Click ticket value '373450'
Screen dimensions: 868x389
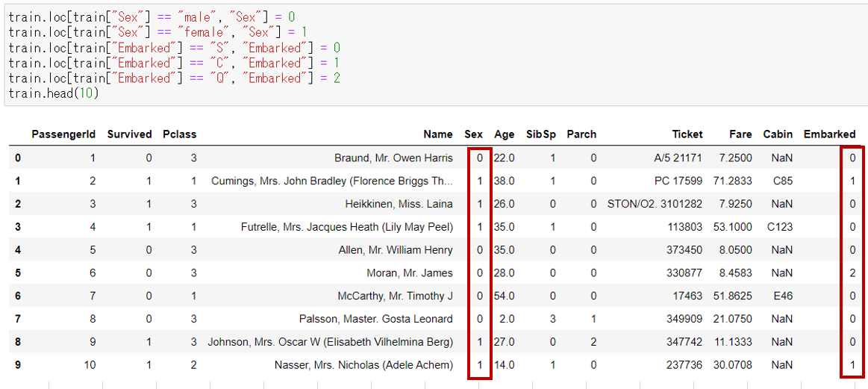click(685, 250)
